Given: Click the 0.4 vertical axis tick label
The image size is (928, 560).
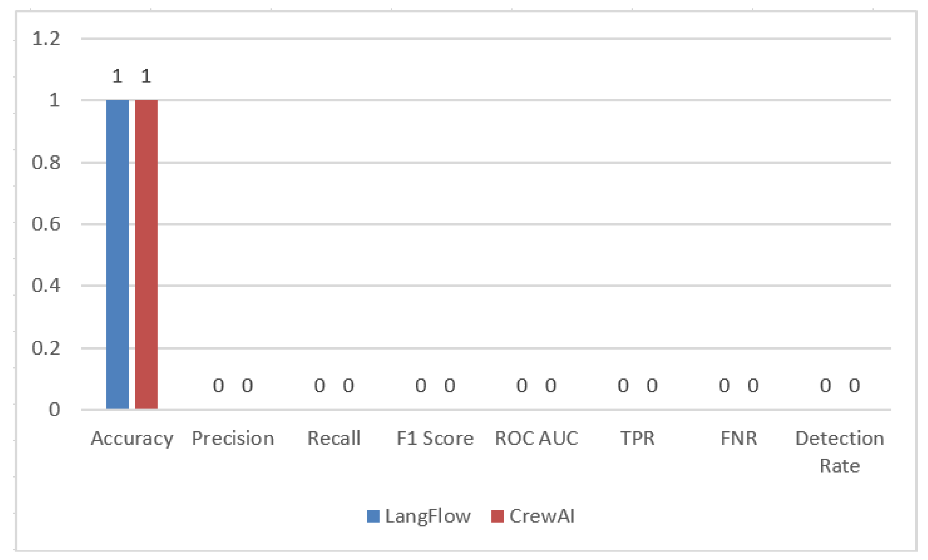Looking at the screenshot, I should [x=46, y=286].
